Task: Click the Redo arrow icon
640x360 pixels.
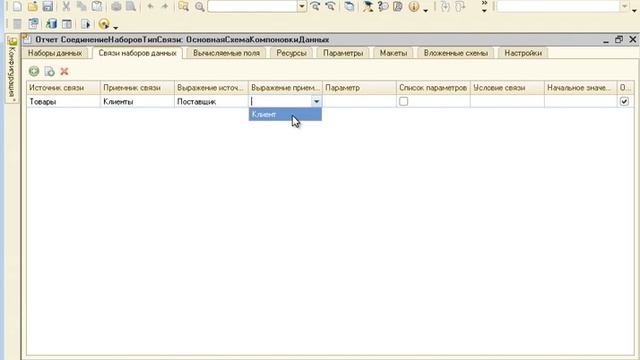Action: 165,6
